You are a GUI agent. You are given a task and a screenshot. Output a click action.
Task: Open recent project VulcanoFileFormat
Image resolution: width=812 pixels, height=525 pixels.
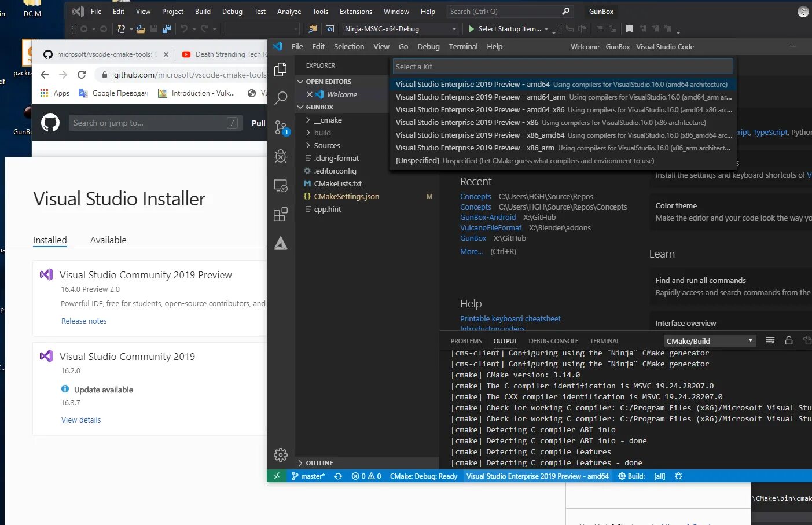click(491, 228)
